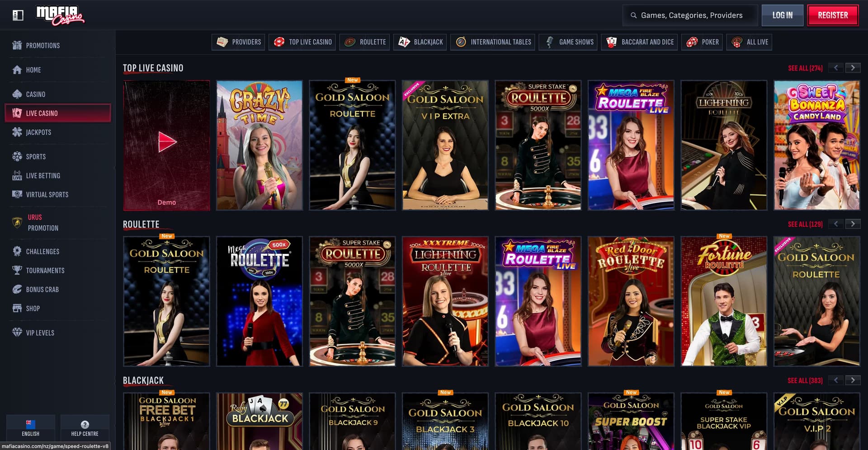This screenshot has height=450, width=868.
Task: Open the Promotions section from the sidebar
Action: click(x=17, y=45)
